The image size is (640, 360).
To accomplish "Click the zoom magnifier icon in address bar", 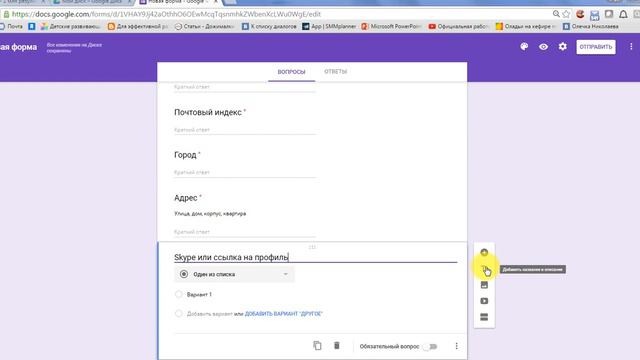I will pos(556,14).
